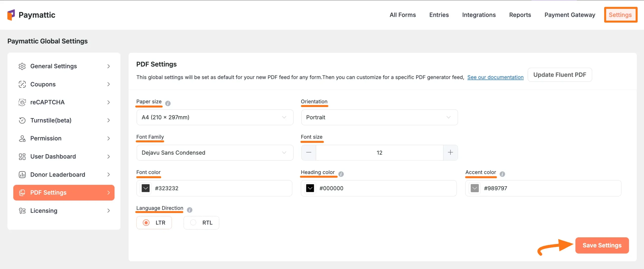The height and width of the screenshot is (269, 644).
Task: Open the Heading color swatch picker
Action: [x=310, y=188]
